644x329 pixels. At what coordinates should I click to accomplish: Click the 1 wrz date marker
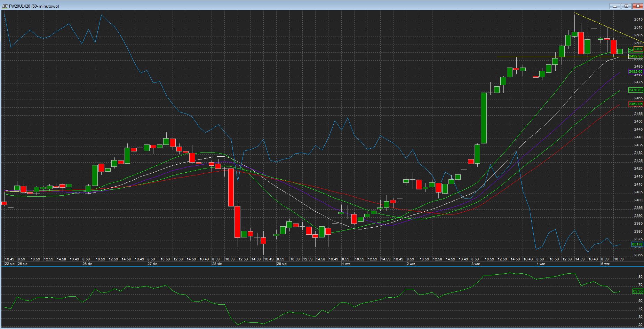click(346, 264)
